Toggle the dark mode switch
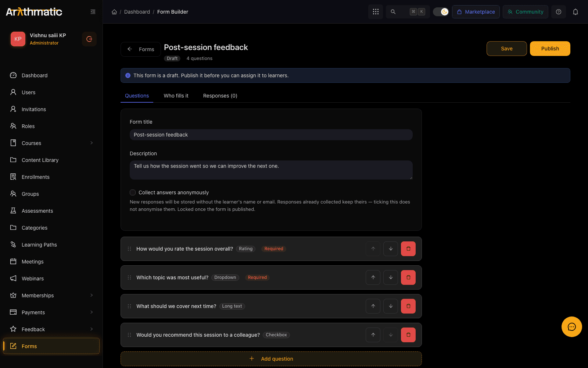The image size is (588, 368). tap(441, 12)
